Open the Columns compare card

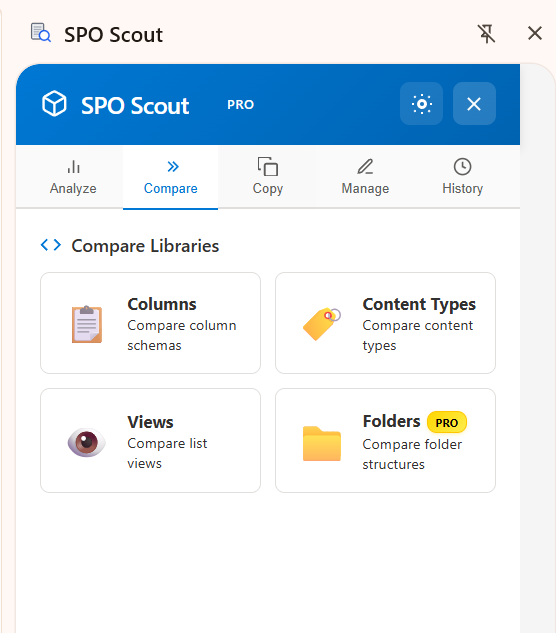(150, 323)
